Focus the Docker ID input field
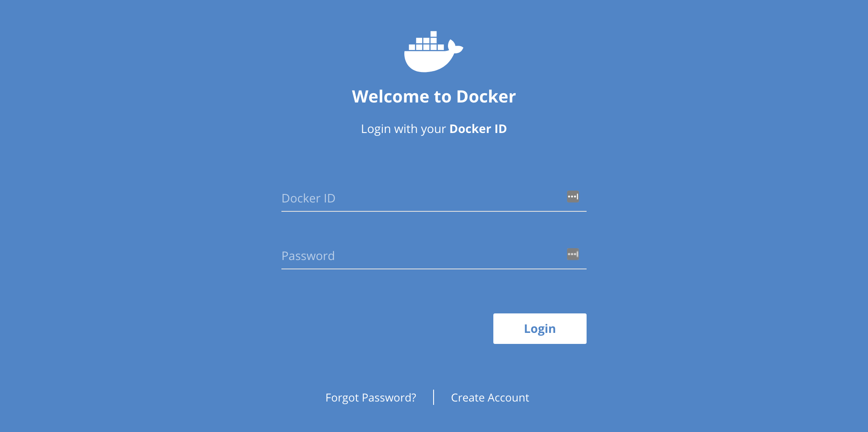Viewport: 868px width, 432px height. coord(424,198)
